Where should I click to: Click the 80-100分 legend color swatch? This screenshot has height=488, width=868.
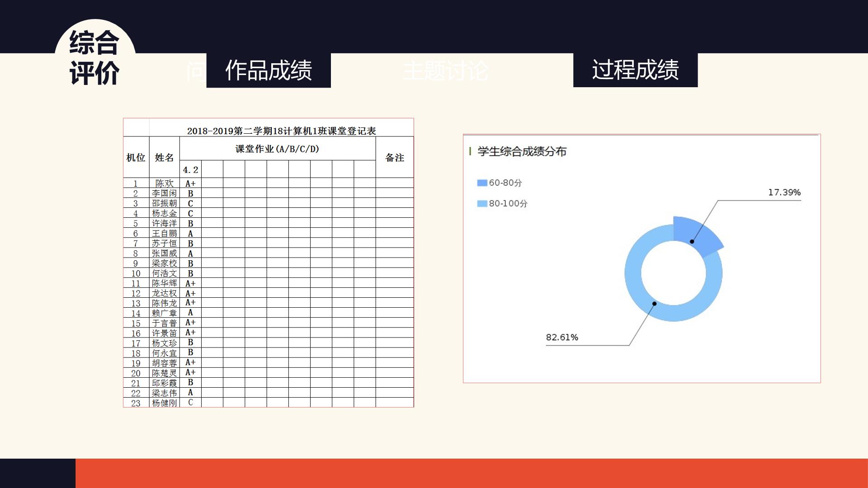(x=482, y=204)
